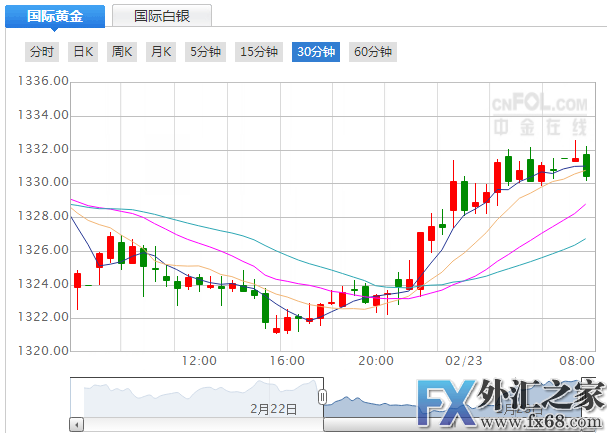Click the 1332.00 price axis label
Screen dimensions: 607x433
[43, 149]
